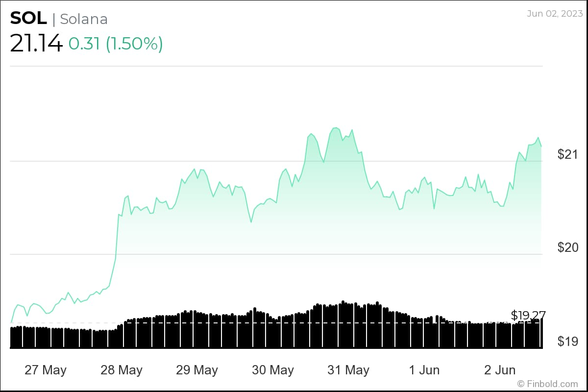Select the 1 Jun date label

[x=424, y=370]
